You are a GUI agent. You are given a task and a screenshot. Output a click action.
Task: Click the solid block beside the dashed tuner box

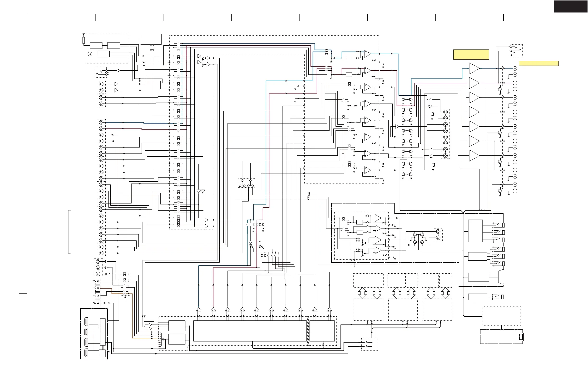click(151, 39)
